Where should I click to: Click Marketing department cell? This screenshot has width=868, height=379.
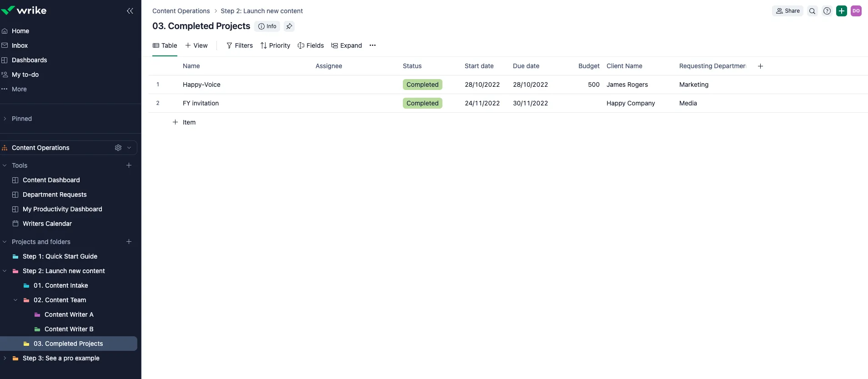[x=694, y=85]
